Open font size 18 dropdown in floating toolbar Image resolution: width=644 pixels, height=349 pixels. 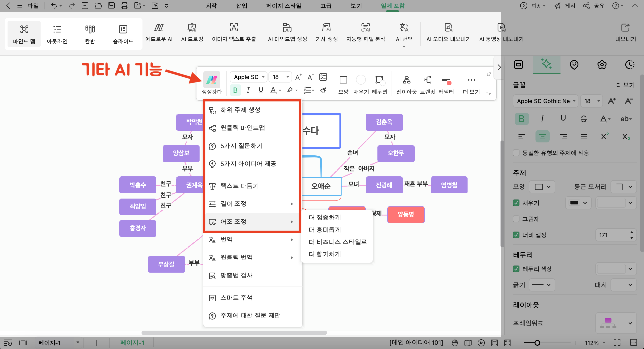coord(280,77)
